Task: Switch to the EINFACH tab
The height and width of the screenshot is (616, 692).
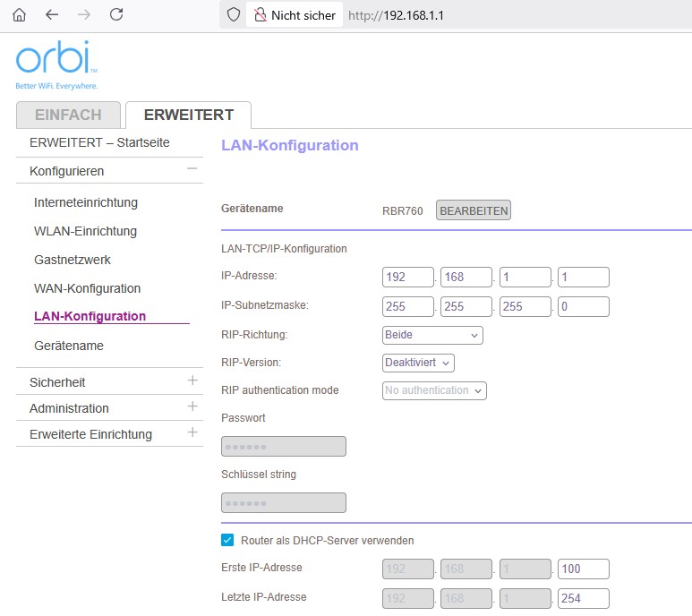Action: tap(68, 115)
